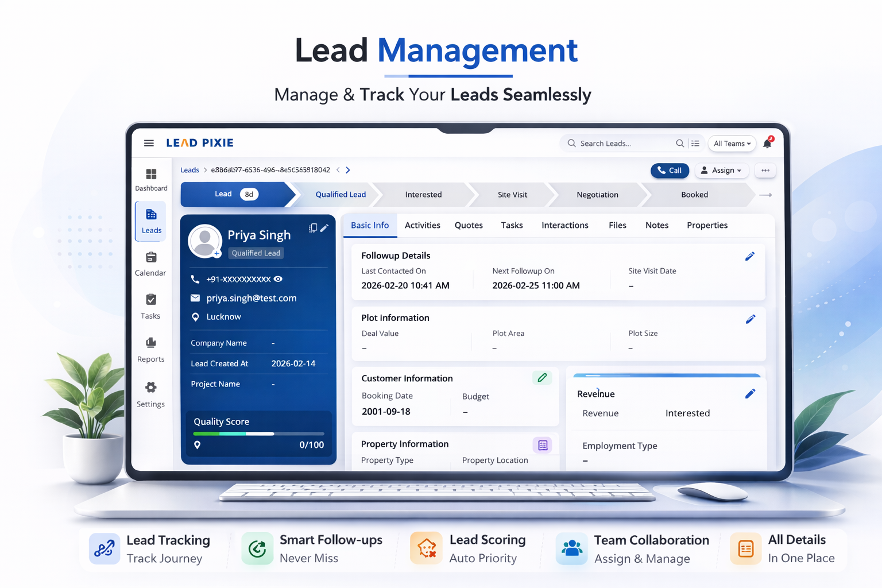Edit Customer Information with green pencil

point(542,378)
